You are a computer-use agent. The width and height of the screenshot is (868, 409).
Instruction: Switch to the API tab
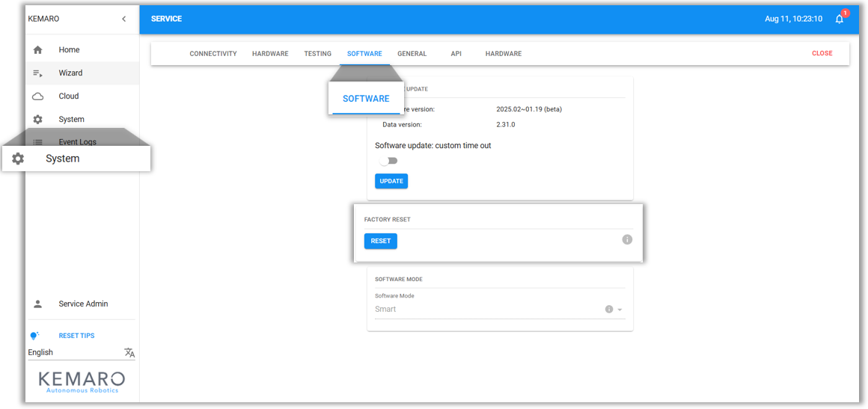coord(456,54)
